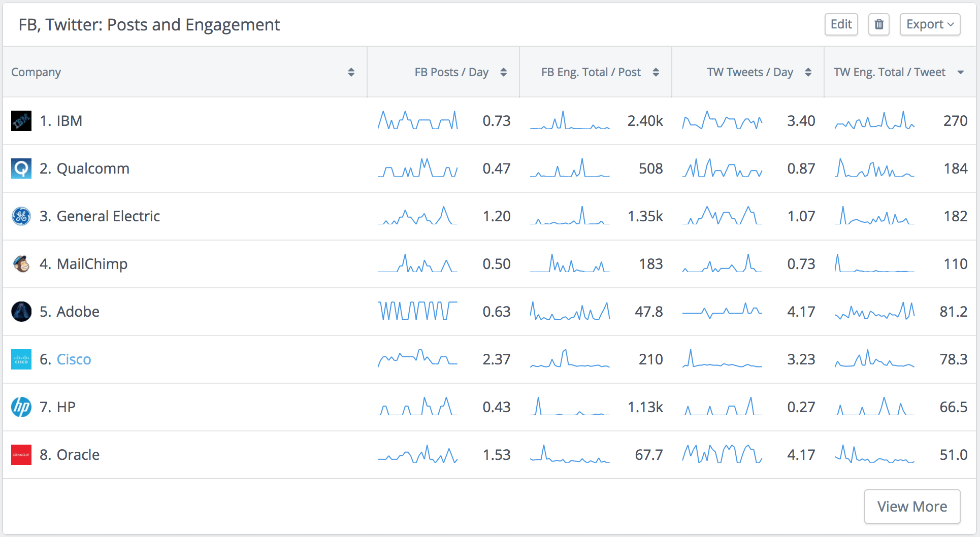Sort by FB Eng. Total / Post
This screenshot has height=537, width=980.
[656, 72]
